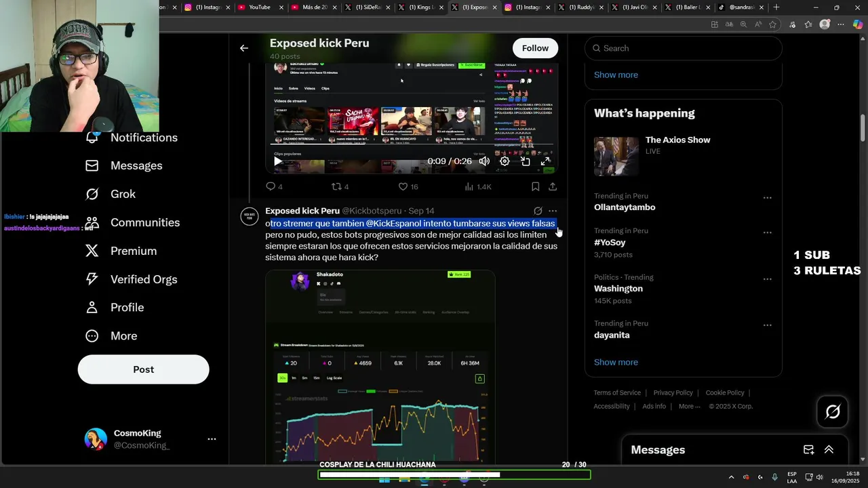
Task: Open the floating Grok button
Action: (x=833, y=411)
